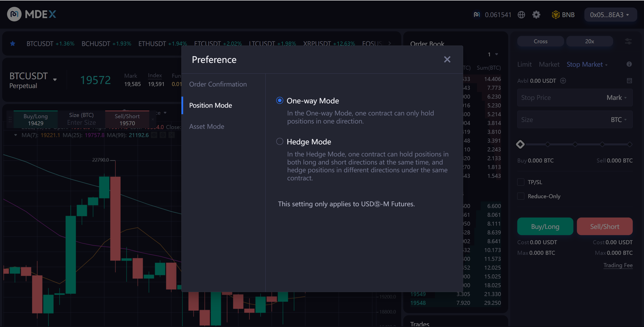Click the order size slider handle
Viewport: 644px width, 327px height.
(x=520, y=144)
